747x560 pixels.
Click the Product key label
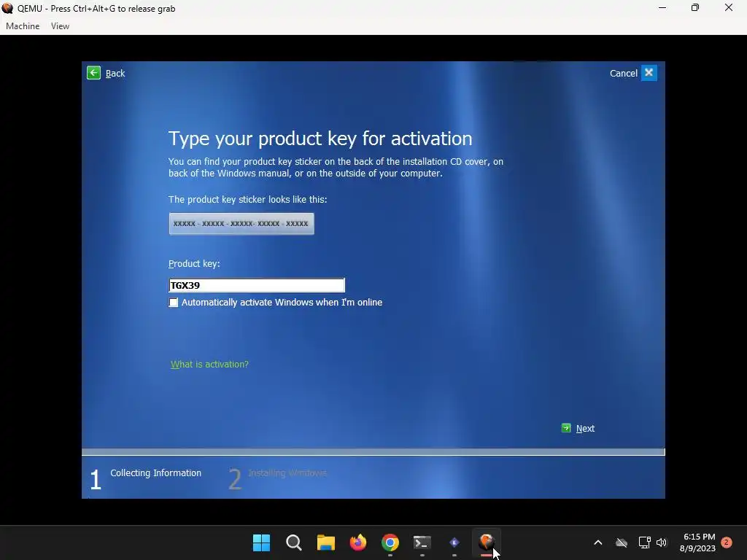194,264
